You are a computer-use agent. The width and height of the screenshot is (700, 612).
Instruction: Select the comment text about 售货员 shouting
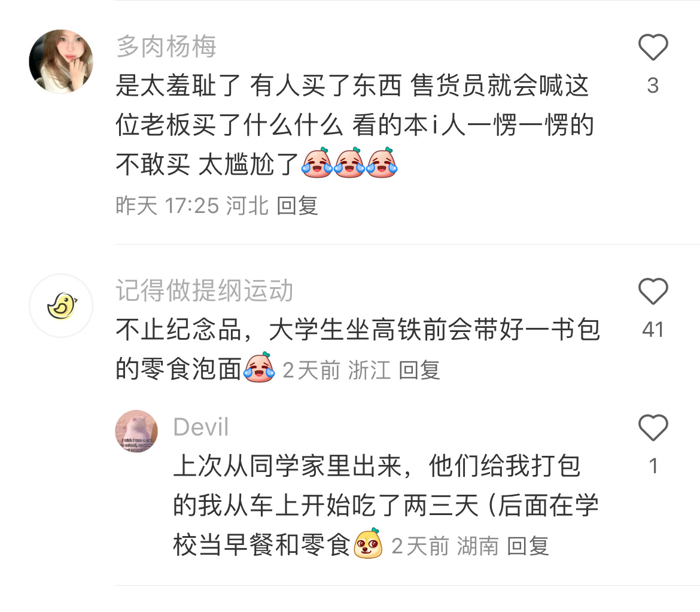tap(354, 124)
